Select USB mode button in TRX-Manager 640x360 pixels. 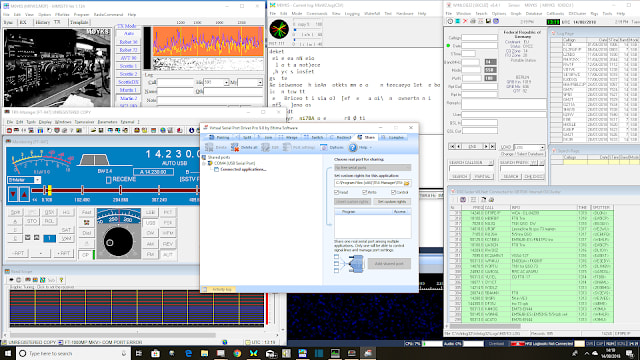[x=151, y=223]
